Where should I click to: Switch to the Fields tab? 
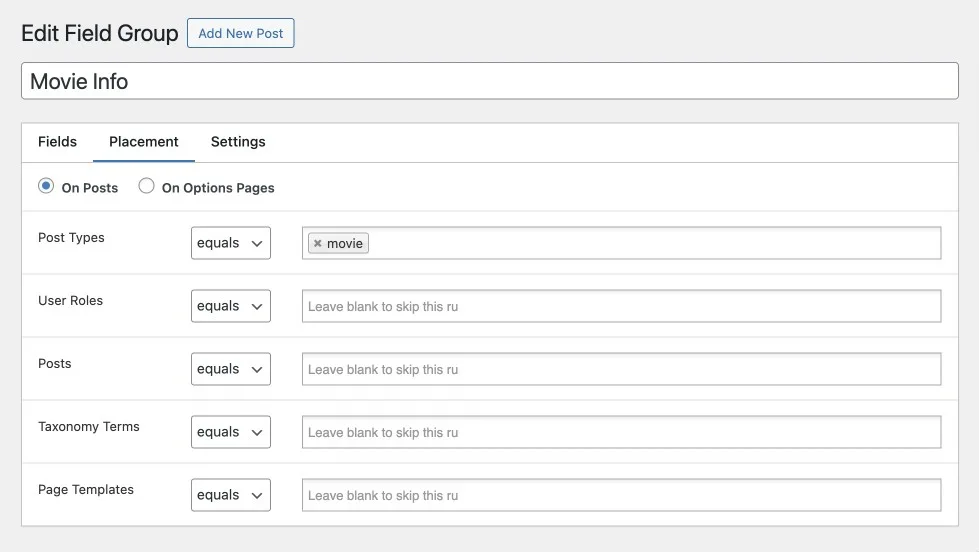point(57,142)
